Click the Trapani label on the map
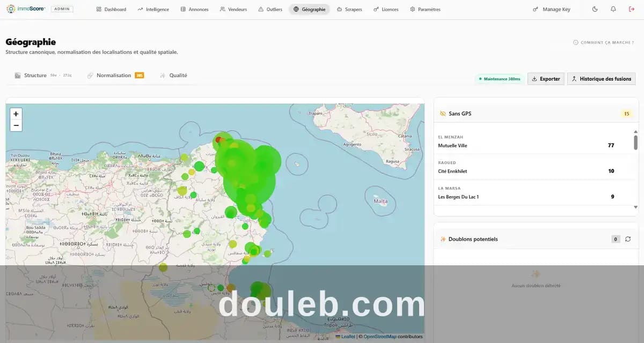The height and width of the screenshot is (343, 644). (315, 113)
